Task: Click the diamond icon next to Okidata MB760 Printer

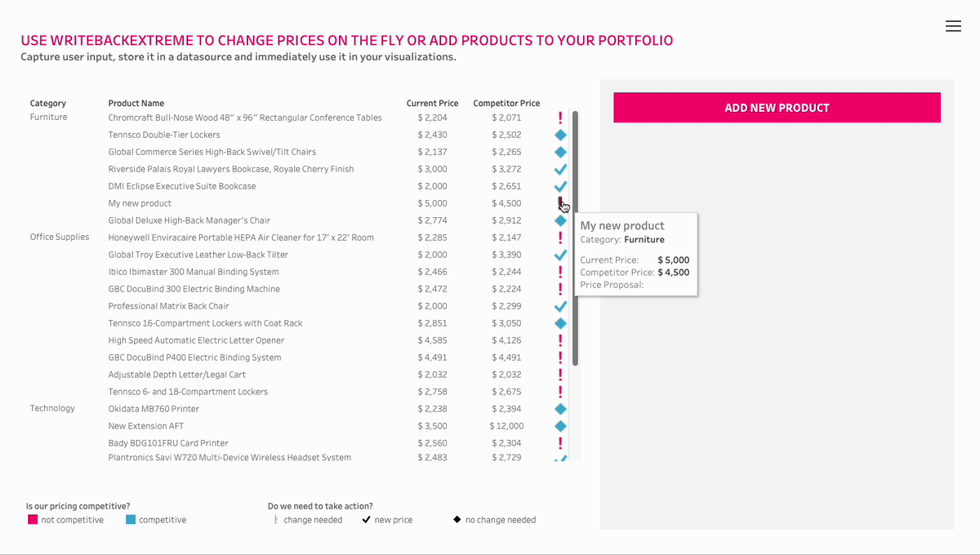Action: pos(560,409)
